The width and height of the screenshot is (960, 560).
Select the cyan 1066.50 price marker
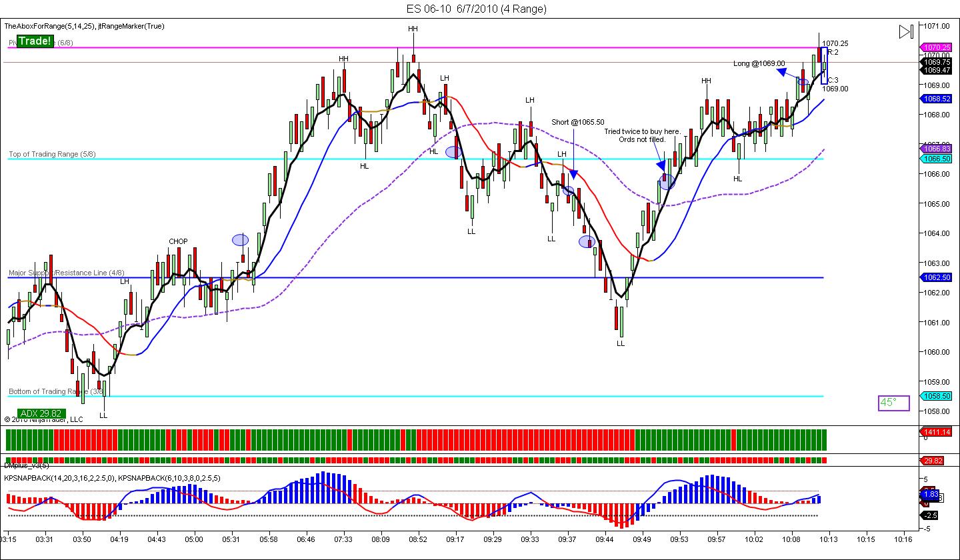935,159
